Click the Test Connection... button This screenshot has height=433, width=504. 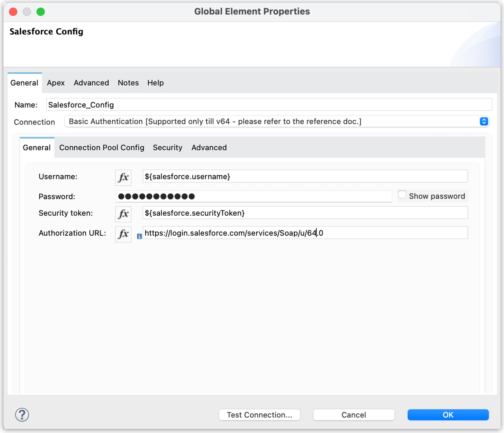point(259,415)
